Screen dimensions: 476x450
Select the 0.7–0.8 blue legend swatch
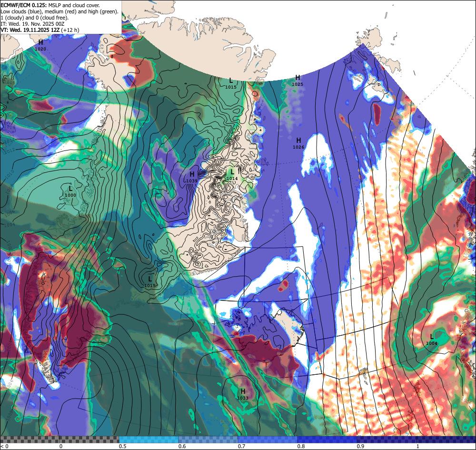pos(268,440)
